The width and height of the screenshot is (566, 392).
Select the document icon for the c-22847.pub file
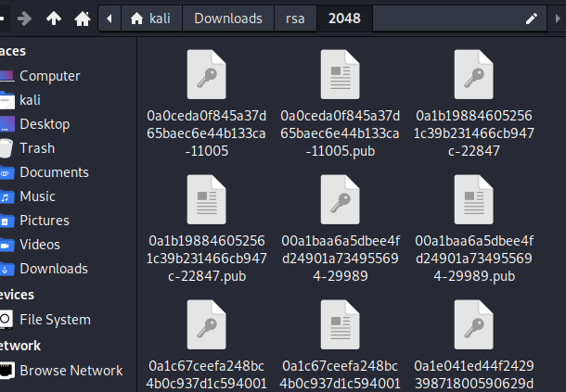click(x=207, y=200)
